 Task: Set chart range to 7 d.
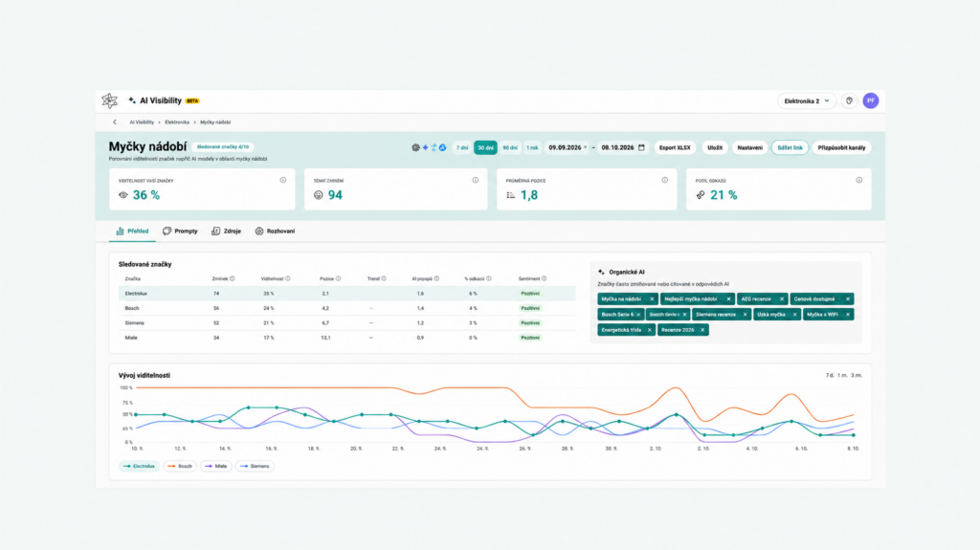(x=830, y=376)
